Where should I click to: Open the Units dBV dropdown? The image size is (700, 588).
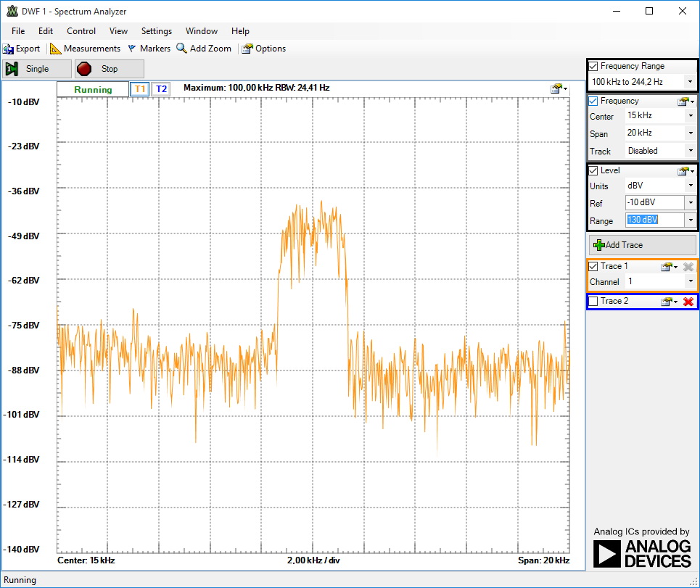689,186
